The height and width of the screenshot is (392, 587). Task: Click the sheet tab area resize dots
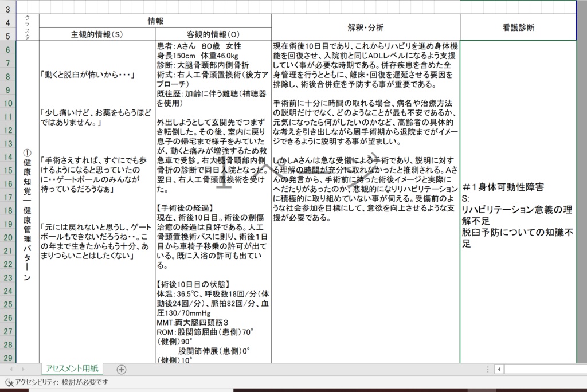point(487,370)
